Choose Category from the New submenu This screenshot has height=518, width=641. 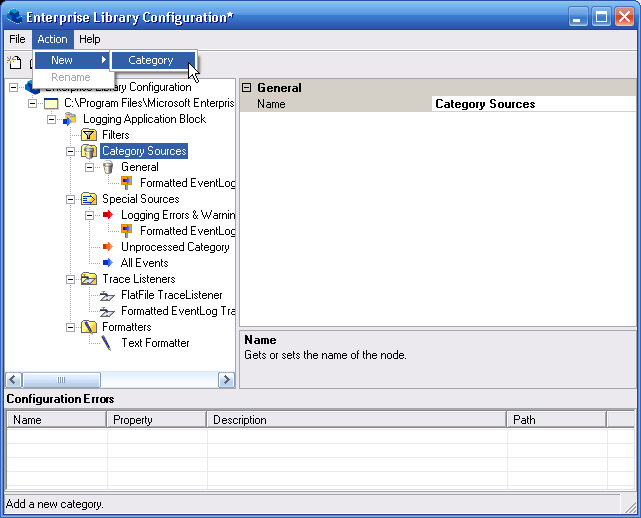click(153, 60)
